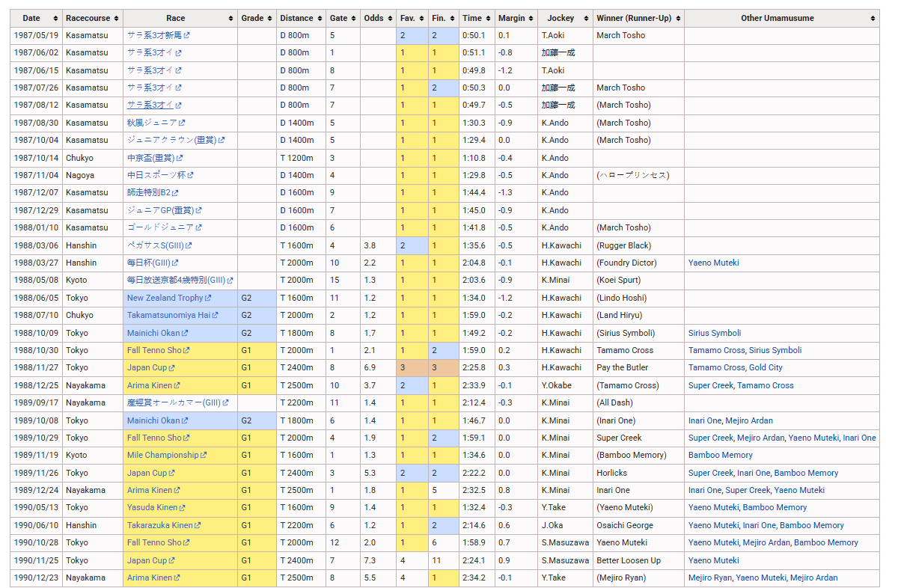Sort races using the Race column arrows
The height and width of the screenshot is (588, 907).
pos(230,18)
